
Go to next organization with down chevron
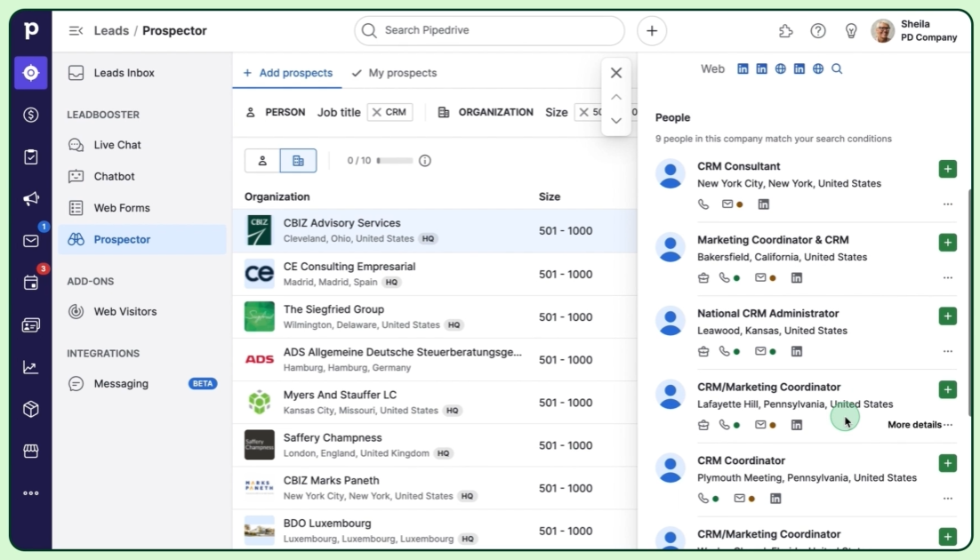tap(616, 121)
